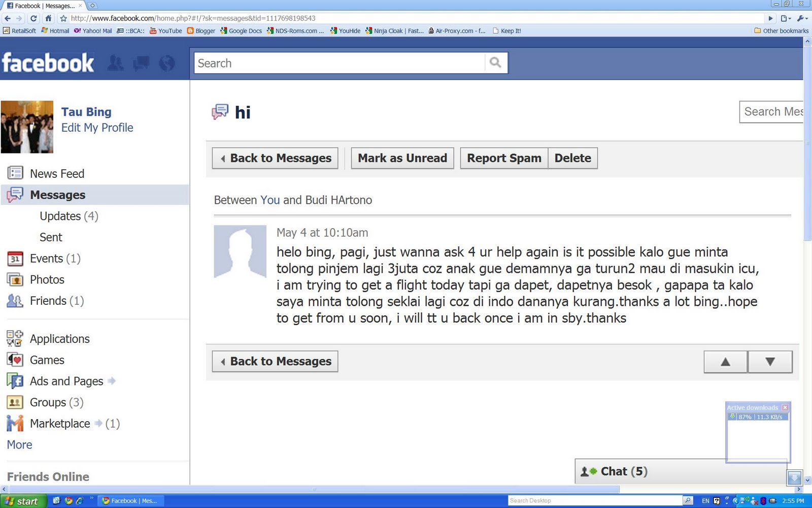Go to previous message with up arrow
The width and height of the screenshot is (812, 508).
(x=725, y=362)
